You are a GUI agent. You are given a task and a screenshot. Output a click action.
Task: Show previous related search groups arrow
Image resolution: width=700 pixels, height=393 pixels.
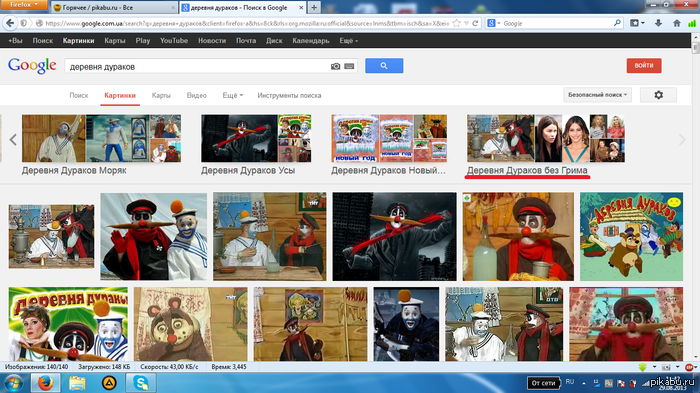pyautogui.click(x=13, y=140)
